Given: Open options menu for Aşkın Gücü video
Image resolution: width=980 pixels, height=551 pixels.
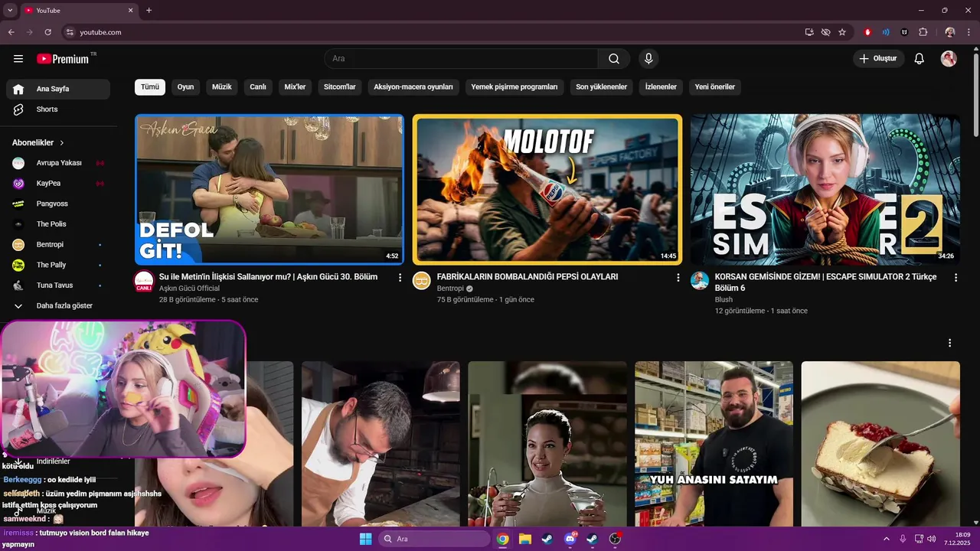Looking at the screenshot, I should click(x=400, y=278).
